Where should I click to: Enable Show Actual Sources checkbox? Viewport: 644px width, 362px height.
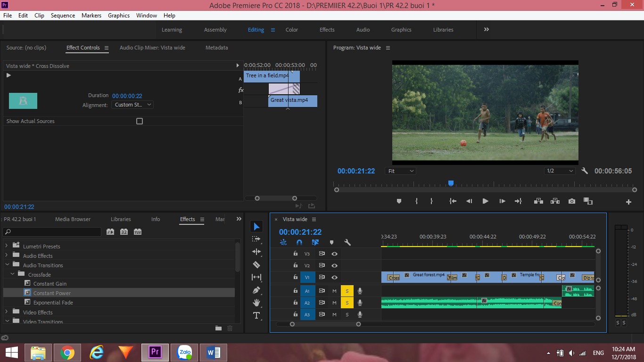140,121
